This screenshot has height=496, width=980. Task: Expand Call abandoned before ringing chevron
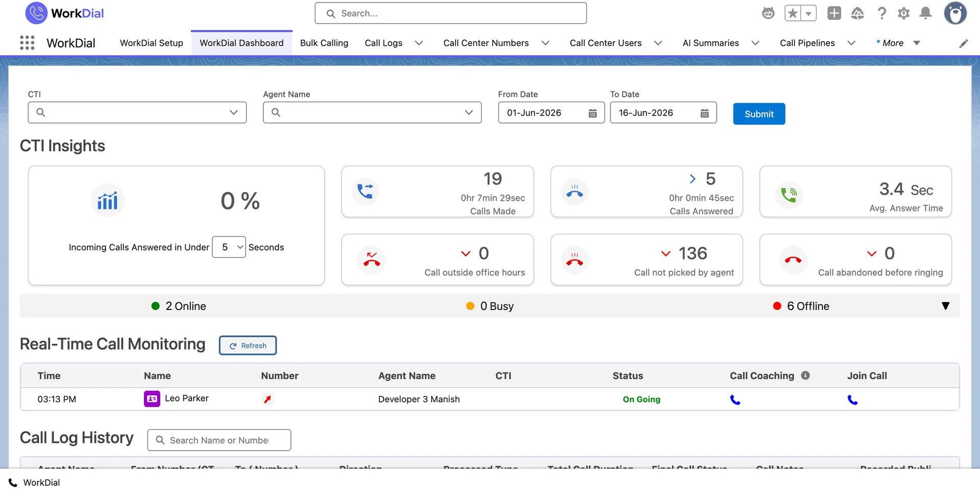tap(872, 253)
